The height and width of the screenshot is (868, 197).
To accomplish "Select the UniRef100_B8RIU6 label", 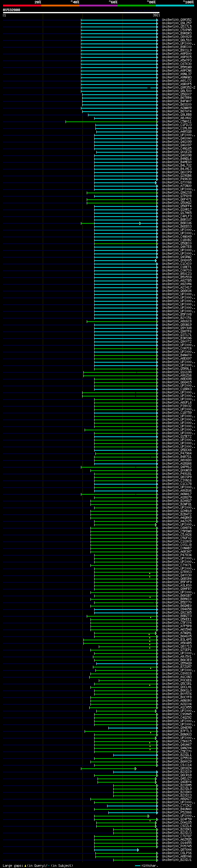I will pos(177,223).
